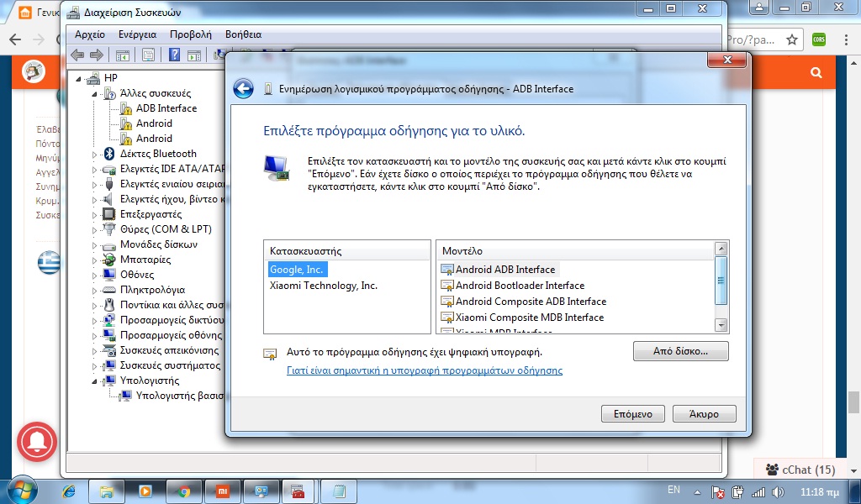This screenshot has width=861, height=504.
Task: Open the Xiaomi Mi app from taskbar
Action: click(x=222, y=491)
